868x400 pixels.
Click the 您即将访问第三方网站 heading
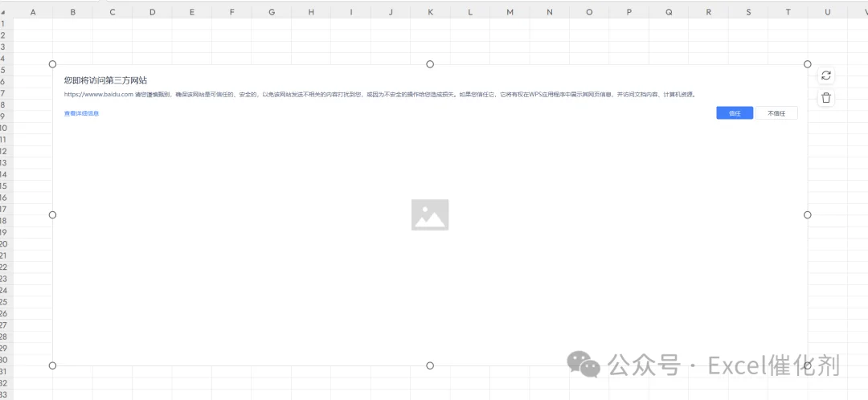pos(106,80)
